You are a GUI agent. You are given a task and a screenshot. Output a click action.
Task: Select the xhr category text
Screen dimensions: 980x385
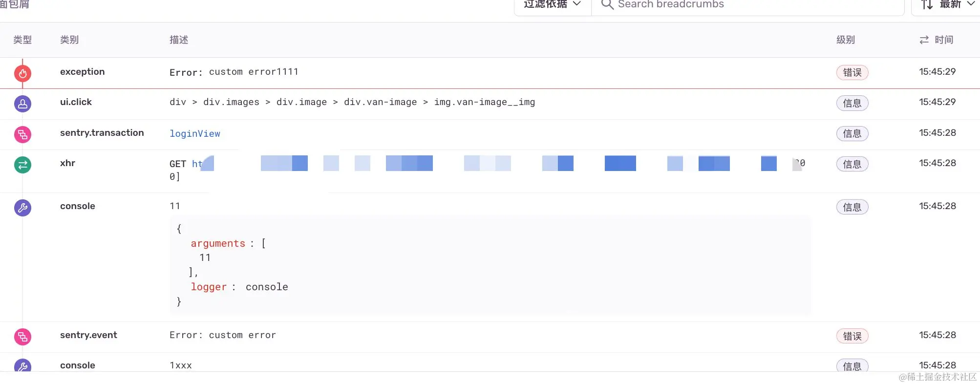tap(67, 163)
